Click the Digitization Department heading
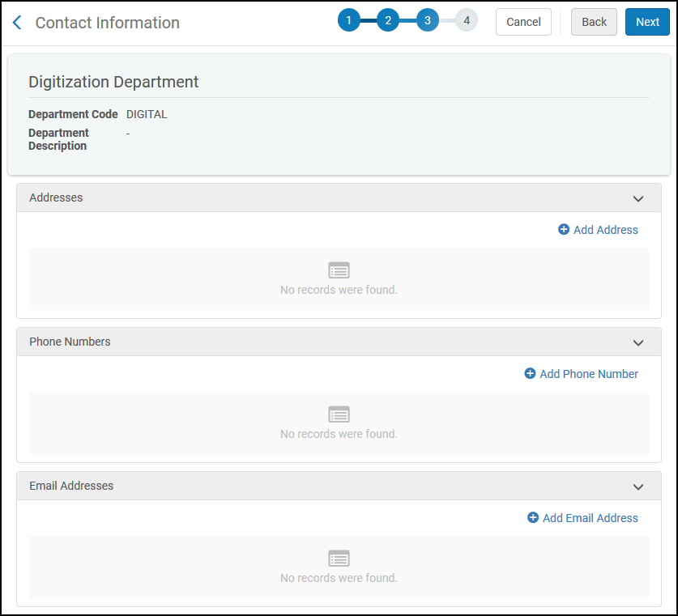The height and width of the screenshot is (616, 678). point(113,82)
